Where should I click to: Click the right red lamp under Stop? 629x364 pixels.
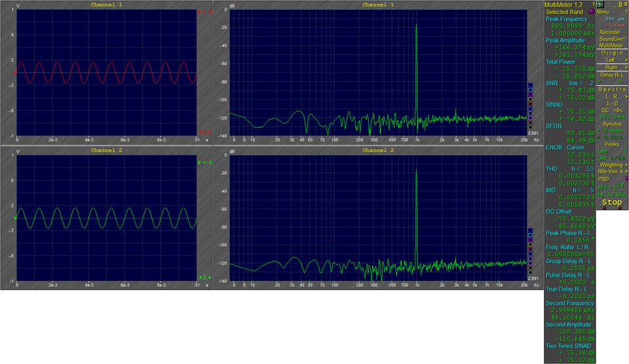click(x=620, y=208)
